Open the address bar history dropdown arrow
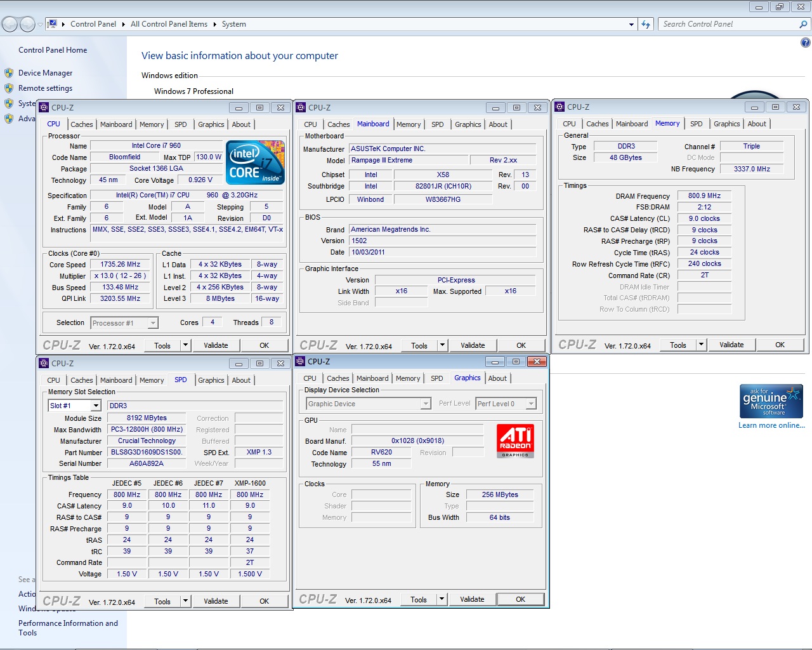Screen dimensions: 812x650 (x=631, y=24)
